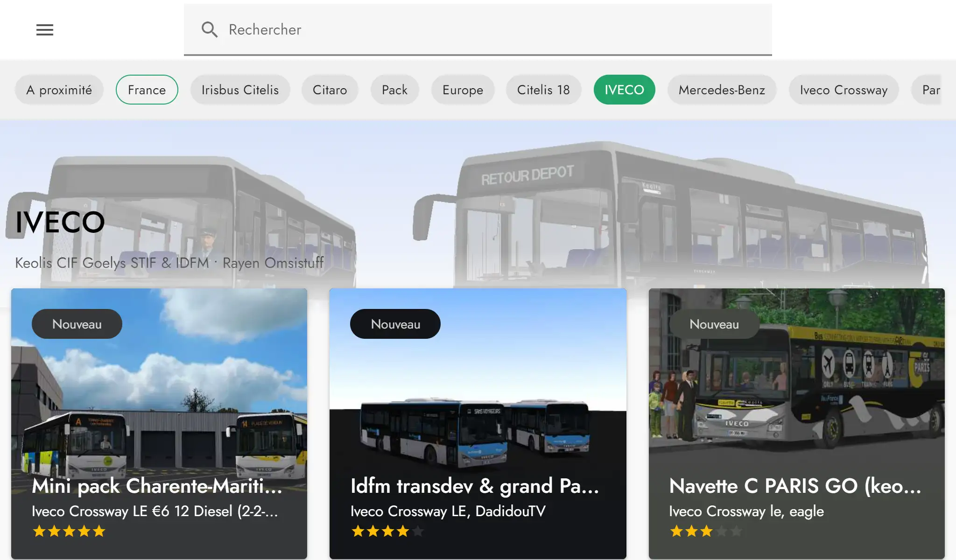Select the Citaro filter chip

point(330,90)
